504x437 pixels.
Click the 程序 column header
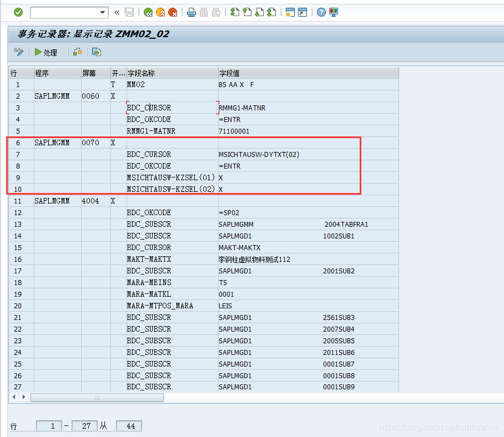(x=58, y=73)
